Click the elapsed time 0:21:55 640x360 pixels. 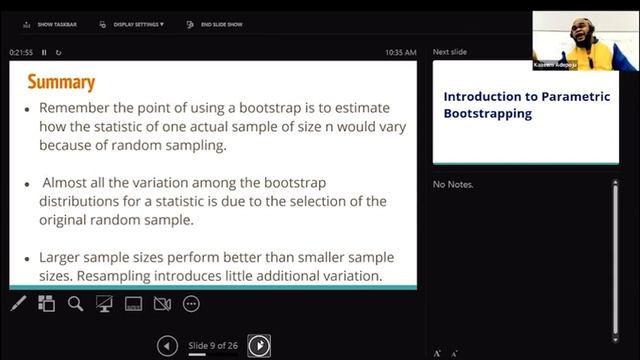pyautogui.click(x=21, y=52)
